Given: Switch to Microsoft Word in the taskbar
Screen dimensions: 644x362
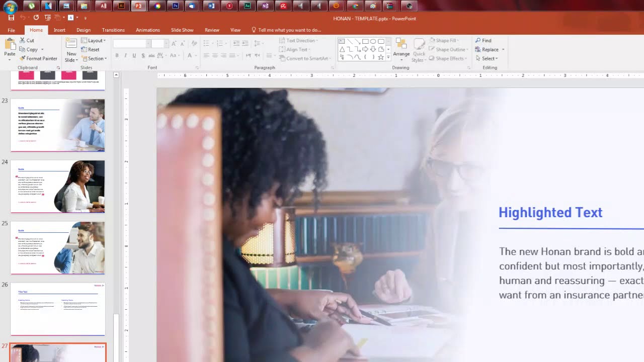Looking at the screenshot, I should [211, 6].
